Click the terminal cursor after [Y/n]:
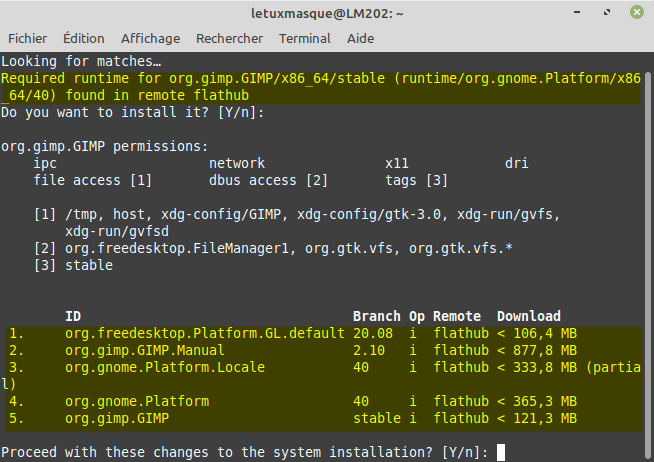 click(501, 453)
